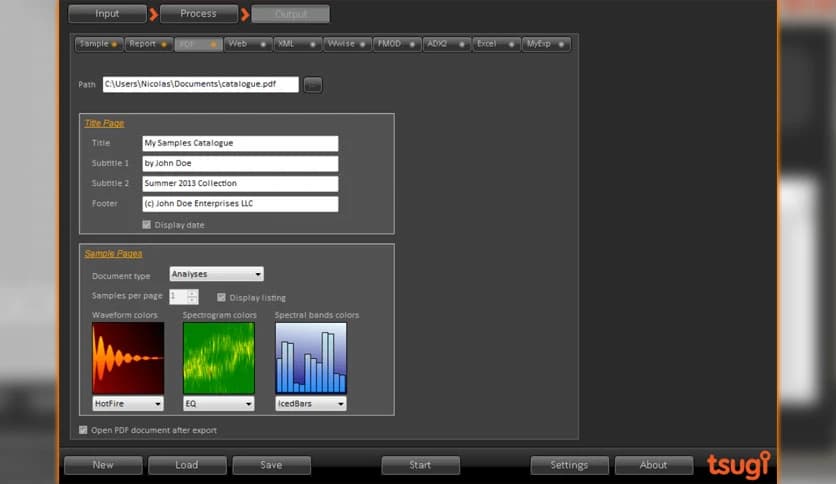The width and height of the screenshot is (836, 484).
Task: Click the Footer field 'John Doe Enterprises LLC'
Action: tap(240, 204)
